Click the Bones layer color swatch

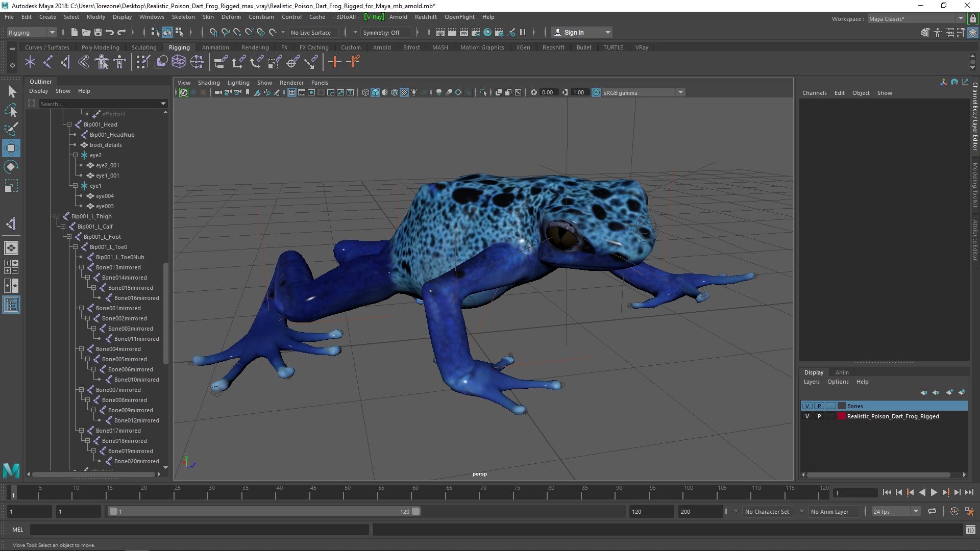click(x=841, y=406)
